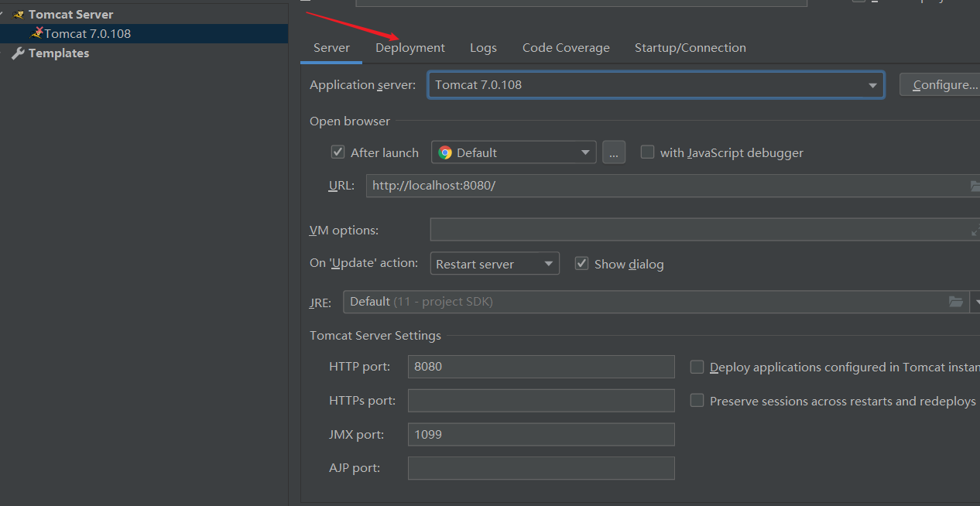Viewport: 980px width, 506px height.
Task: Click the Tomcat 7.0.108 item icon
Action: click(36, 33)
